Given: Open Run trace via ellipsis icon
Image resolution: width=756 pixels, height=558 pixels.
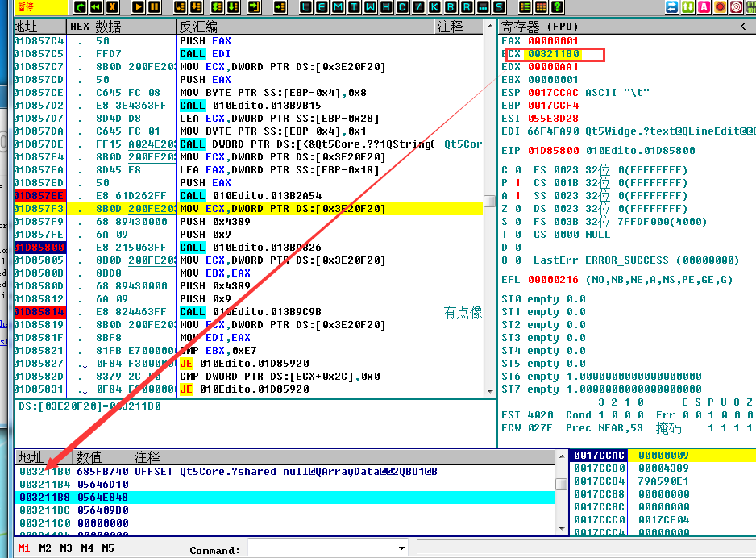Looking at the screenshot, I should [x=483, y=6].
